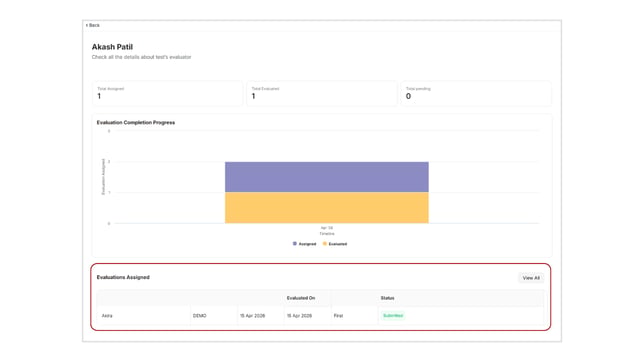Click the Akash Patil heading
Image resolution: width=644 pixels, height=362 pixels.
tap(112, 47)
